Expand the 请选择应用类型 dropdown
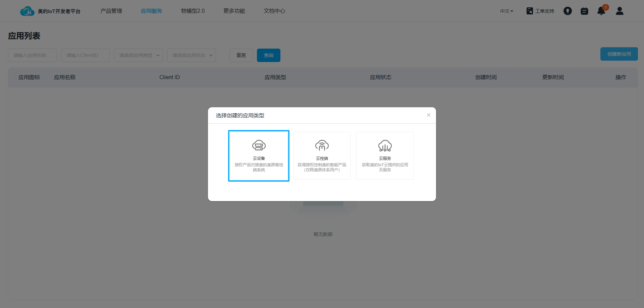The width and height of the screenshot is (644, 308). pos(139,55)
